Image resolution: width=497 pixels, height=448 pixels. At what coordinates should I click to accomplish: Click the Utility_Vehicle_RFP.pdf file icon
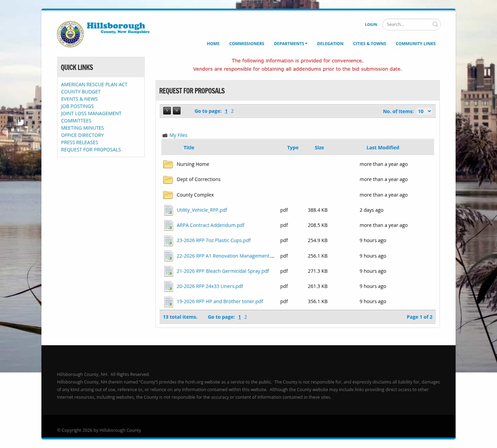(168, 210)
